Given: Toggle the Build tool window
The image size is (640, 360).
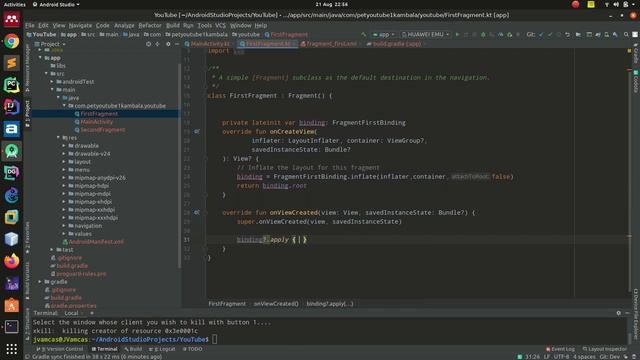Looking at the screenshot, I should (x=133, y=349).
